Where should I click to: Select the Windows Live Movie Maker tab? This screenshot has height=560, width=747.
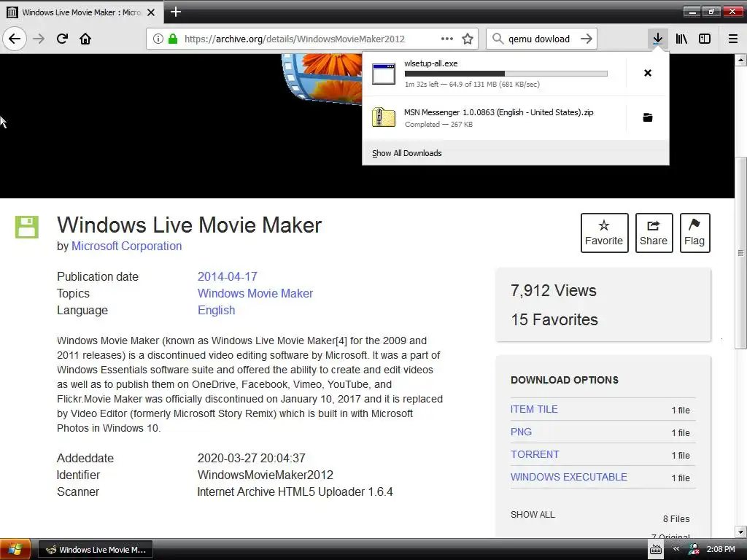coord(82,12)
